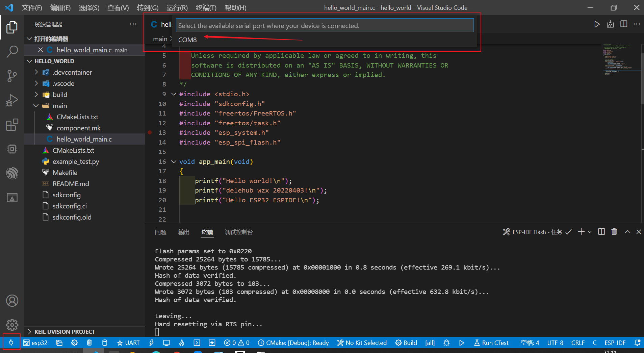Click the ESP-IDF current project folder icon

click(x=59, y=343)
